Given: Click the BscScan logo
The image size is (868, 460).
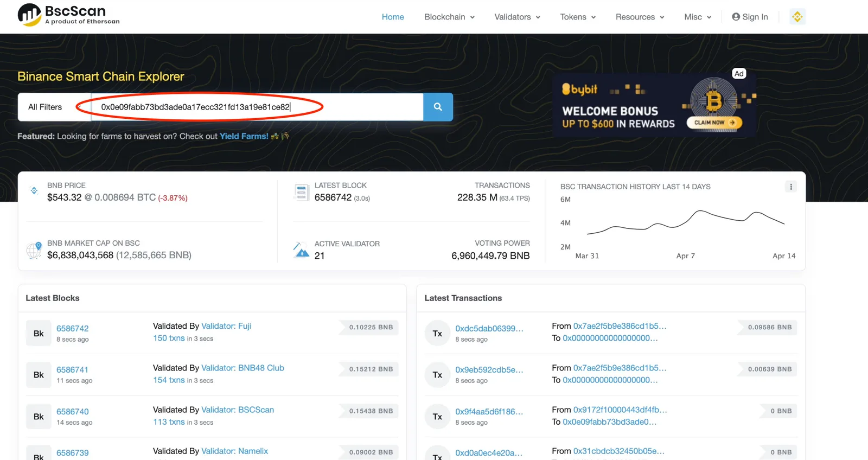Looking at the screenshot, I should 68,15.
